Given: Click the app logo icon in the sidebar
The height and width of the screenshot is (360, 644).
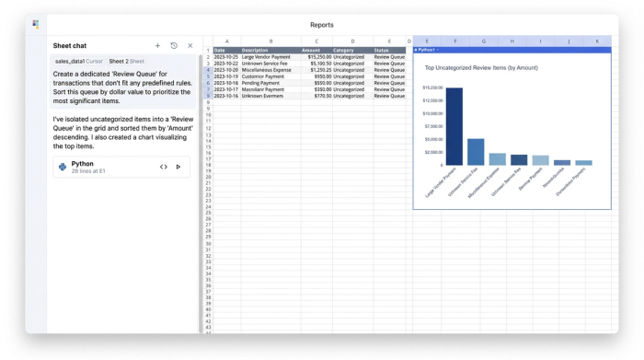Looking at the screenshot, I should (36, 24).
